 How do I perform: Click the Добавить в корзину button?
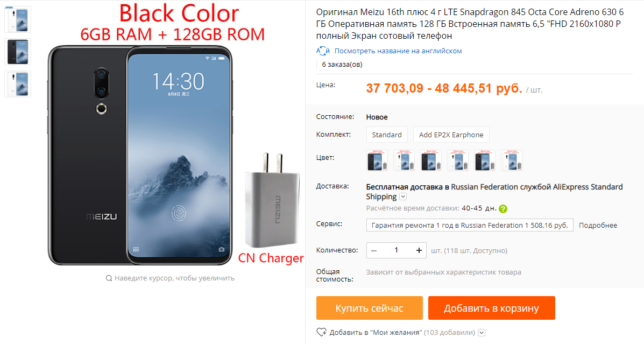491,308
